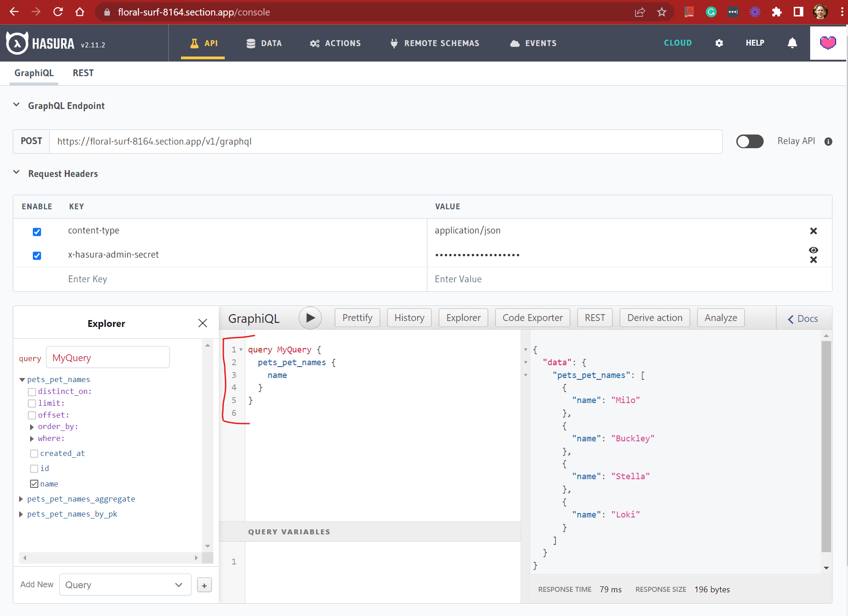
Task: Go back in browser history
Action: [x=14, y=12]
